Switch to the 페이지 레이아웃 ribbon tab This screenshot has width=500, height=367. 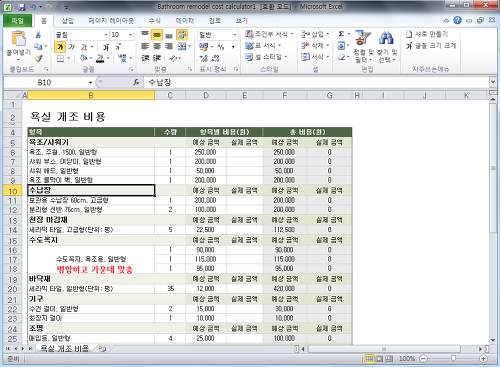[x=111, y=21]
